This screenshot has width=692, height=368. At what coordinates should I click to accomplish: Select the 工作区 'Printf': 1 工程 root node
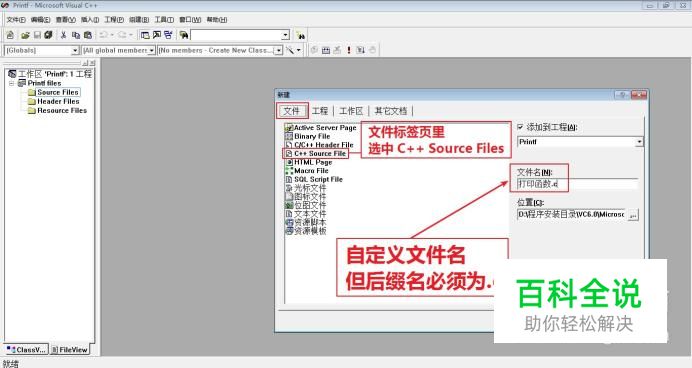coord(50,74)
